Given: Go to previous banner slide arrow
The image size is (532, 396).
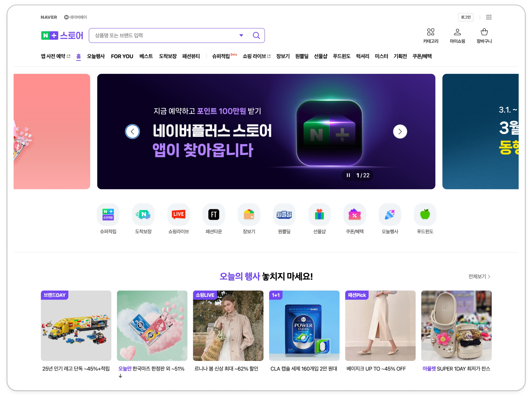Looking at the screenshot, I should click(x=132, y=132).
